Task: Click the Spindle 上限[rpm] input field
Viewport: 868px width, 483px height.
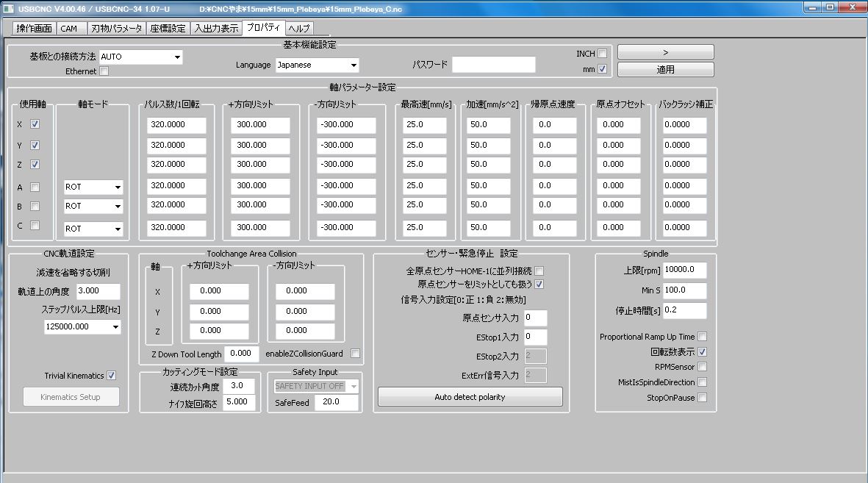Action: click(684, 270)
